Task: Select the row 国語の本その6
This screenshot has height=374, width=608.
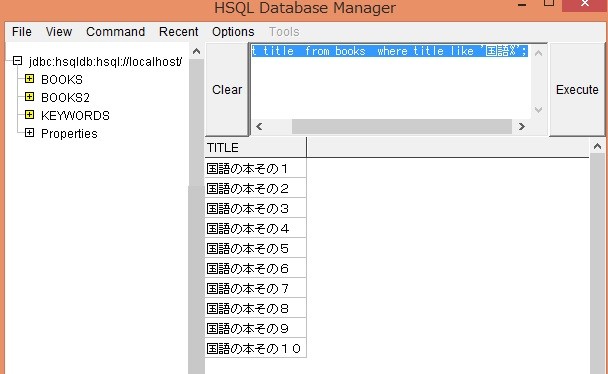Action: (256, 268)
